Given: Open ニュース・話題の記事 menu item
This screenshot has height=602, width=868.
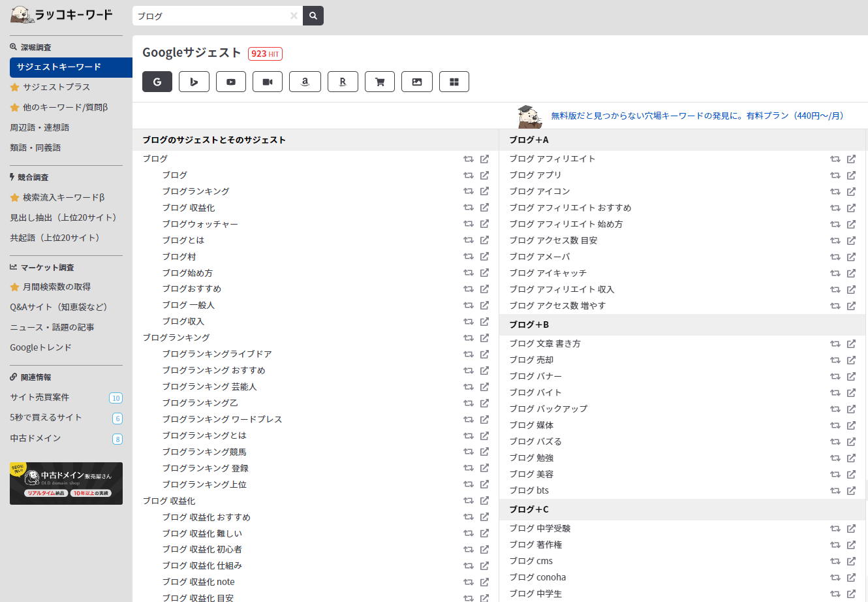Looking at the screenshot, I should click(x=52, y=327).
